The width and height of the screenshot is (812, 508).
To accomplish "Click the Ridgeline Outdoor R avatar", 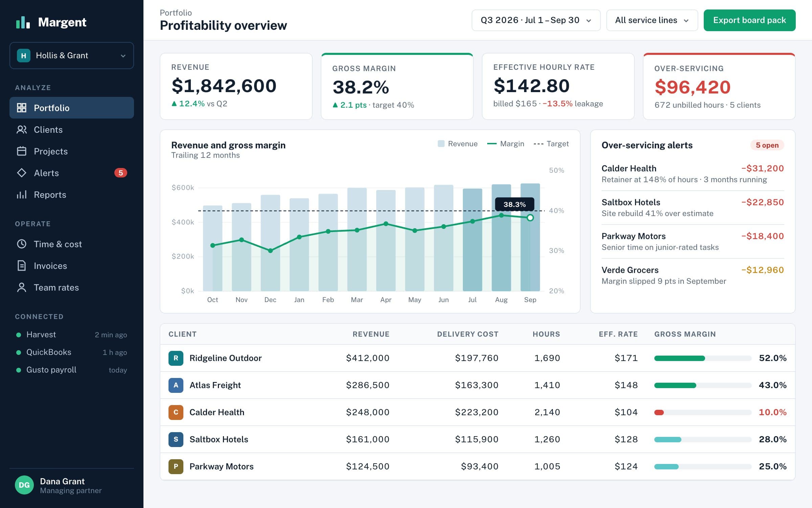I will [x=176, y=358].
